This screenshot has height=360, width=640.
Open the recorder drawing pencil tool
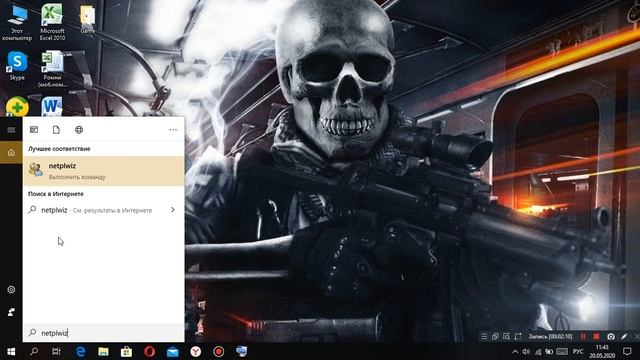[624, 337]
